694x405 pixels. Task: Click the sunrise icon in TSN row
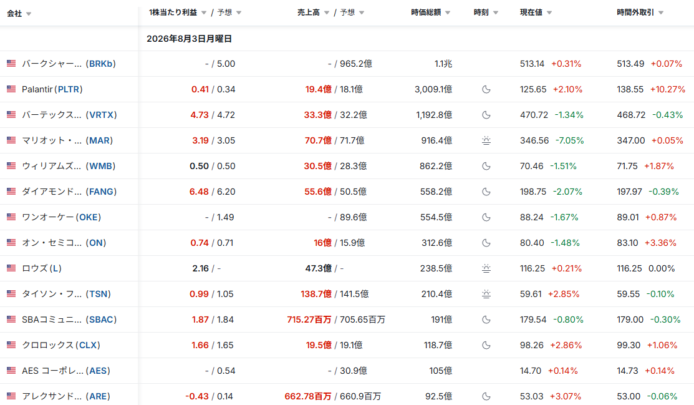(486, 294)
